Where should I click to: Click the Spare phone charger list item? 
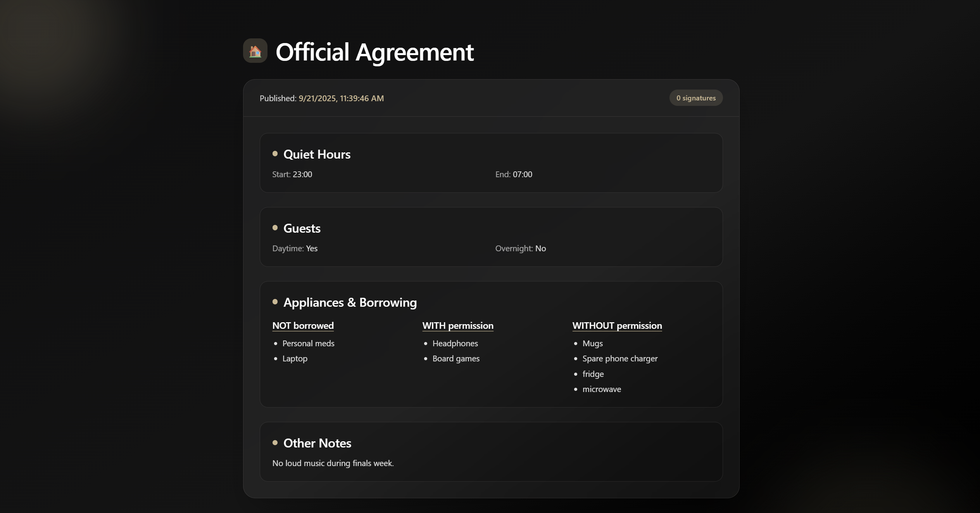[x=619, y=359]
